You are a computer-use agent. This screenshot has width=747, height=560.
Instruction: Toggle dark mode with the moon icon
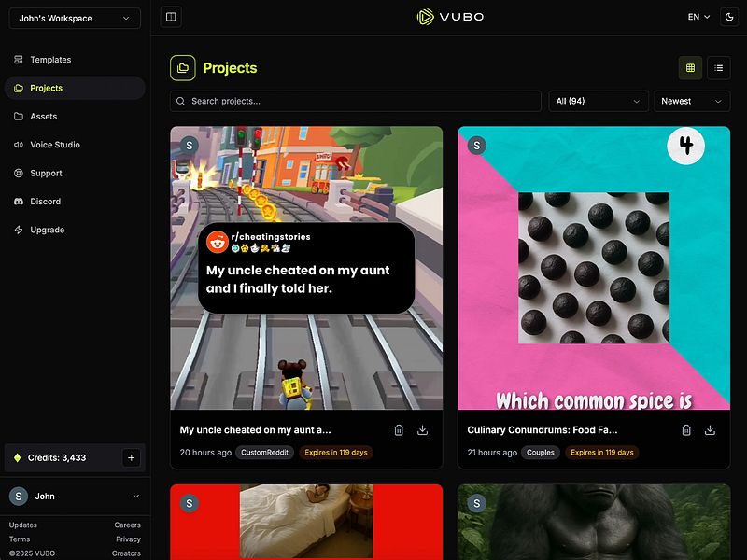coord(729,16)
